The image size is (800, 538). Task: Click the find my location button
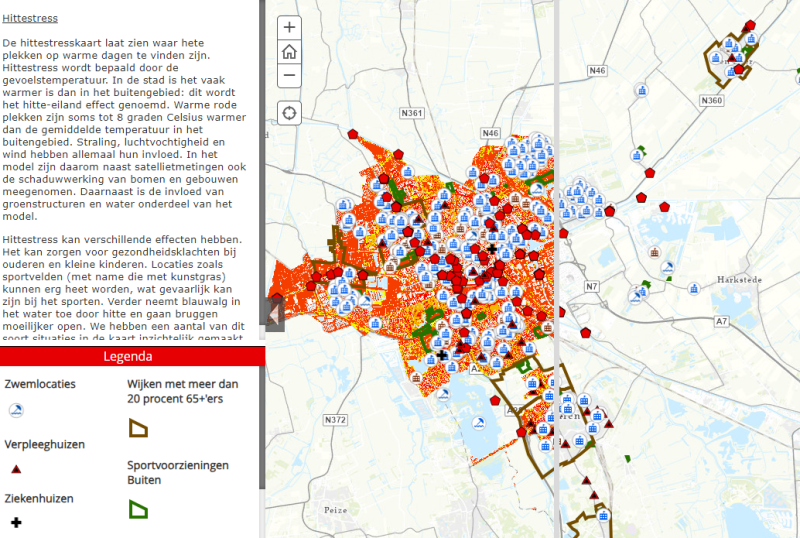289,112
